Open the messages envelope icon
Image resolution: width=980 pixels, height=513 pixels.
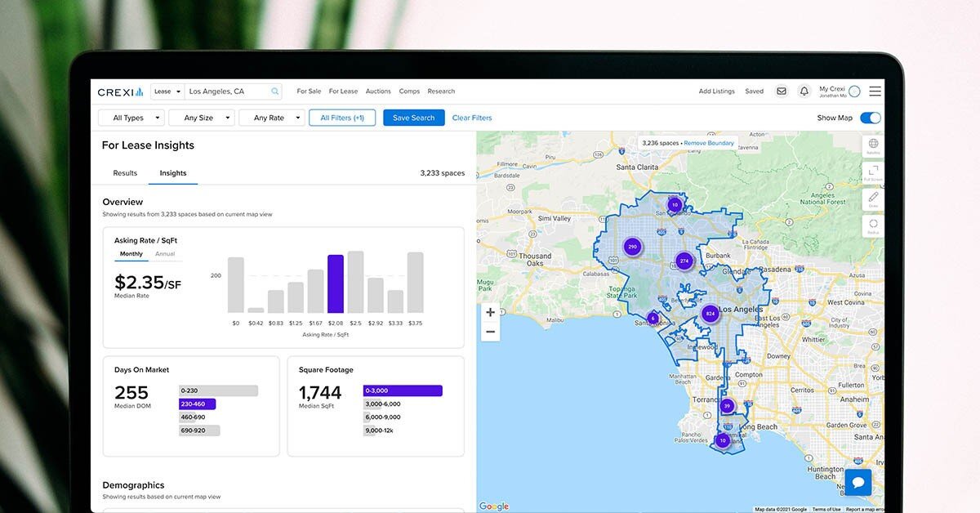pos(782,91)
